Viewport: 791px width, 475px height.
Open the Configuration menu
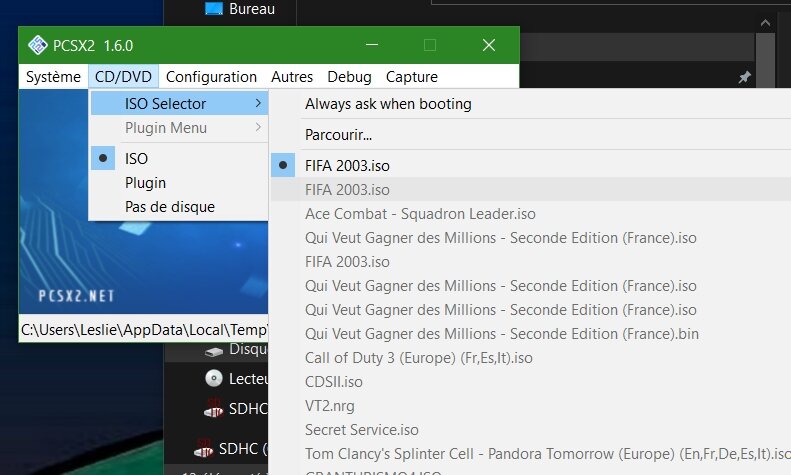(211, 77)
